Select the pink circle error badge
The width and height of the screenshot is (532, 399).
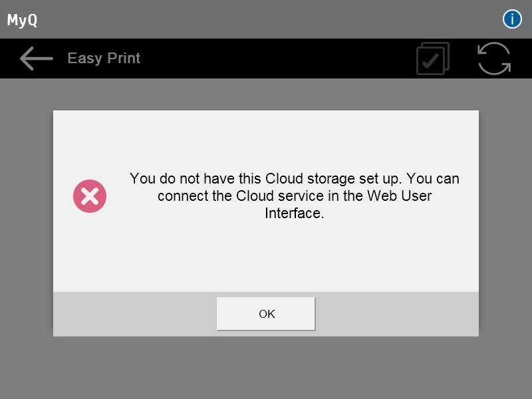90,196
